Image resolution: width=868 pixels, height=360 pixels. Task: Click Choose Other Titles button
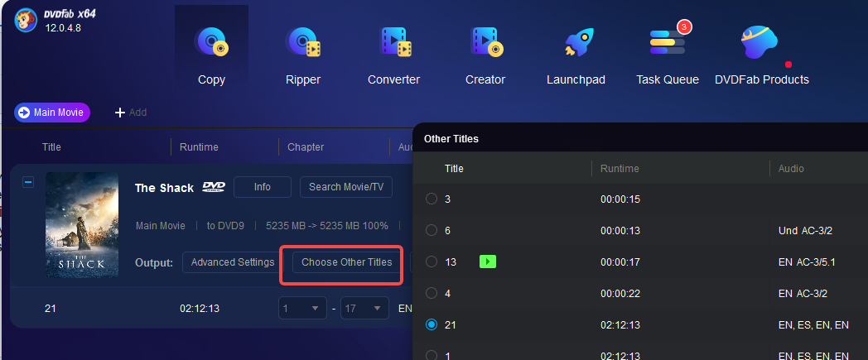tap(346, 262)
